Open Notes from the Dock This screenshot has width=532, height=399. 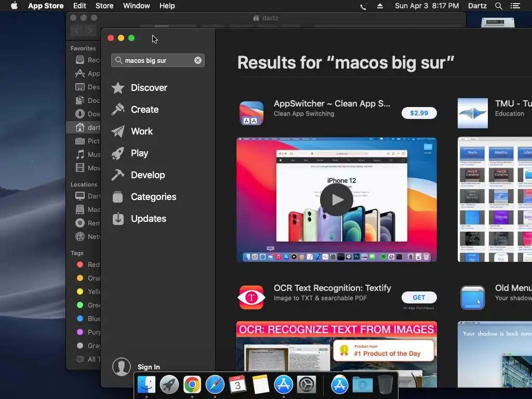[x=261, y=384]
